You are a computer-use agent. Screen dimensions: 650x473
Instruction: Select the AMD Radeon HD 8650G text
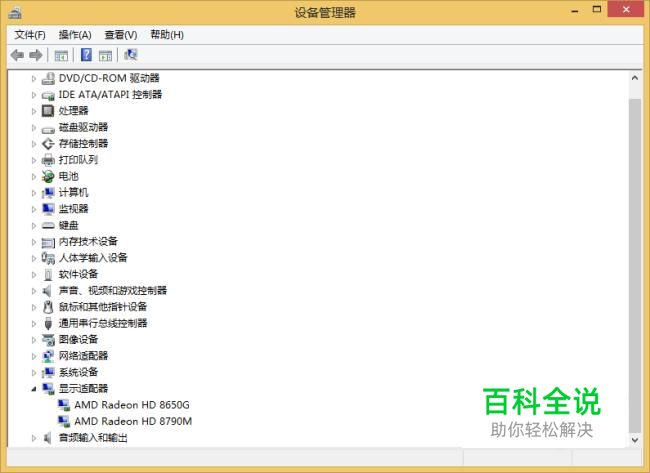point(132,405)
